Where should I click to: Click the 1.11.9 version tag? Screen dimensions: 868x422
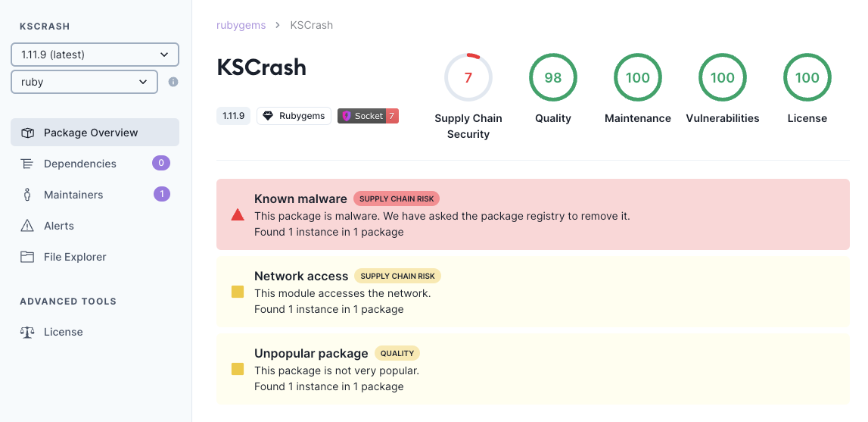(x=233, y=116)
